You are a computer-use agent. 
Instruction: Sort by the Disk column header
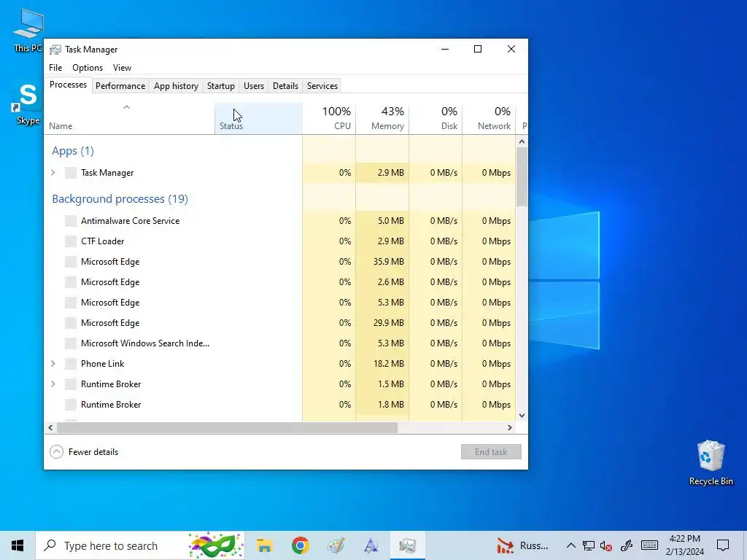(436, 119)
